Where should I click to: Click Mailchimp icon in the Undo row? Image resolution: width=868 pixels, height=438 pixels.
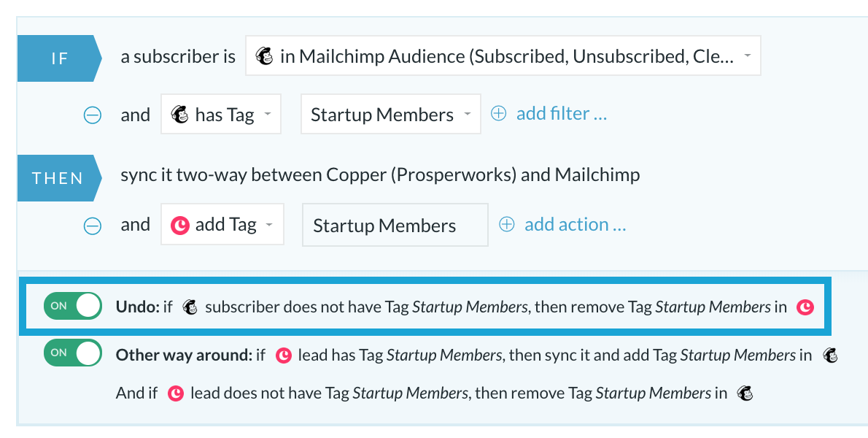point(190,307)
